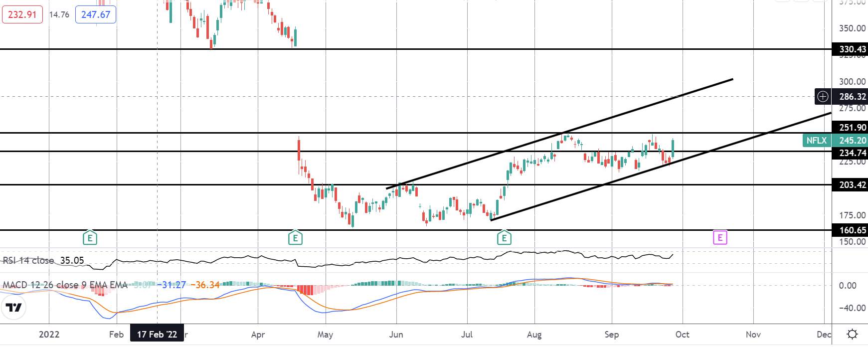This screenshot has width=868, height=347.
Task: Click the July earnings E marker
Action: tap(504, 238)
